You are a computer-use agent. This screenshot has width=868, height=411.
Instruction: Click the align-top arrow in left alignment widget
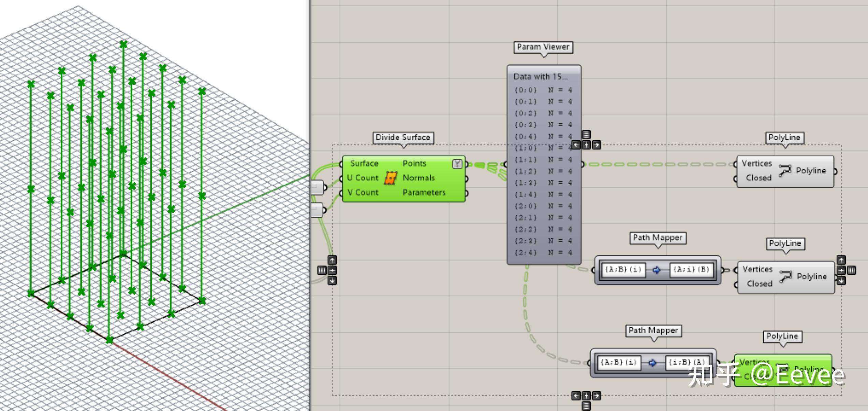pos(332,260)
